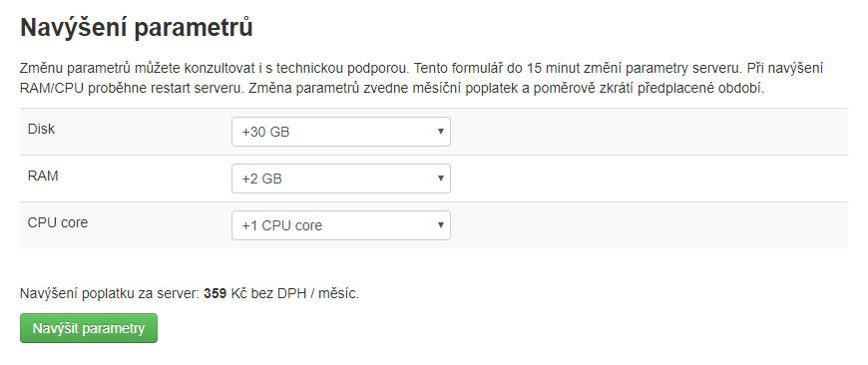868x365 pixels.
Task: Click the Disk row label
Action: [x=41, y=129]
